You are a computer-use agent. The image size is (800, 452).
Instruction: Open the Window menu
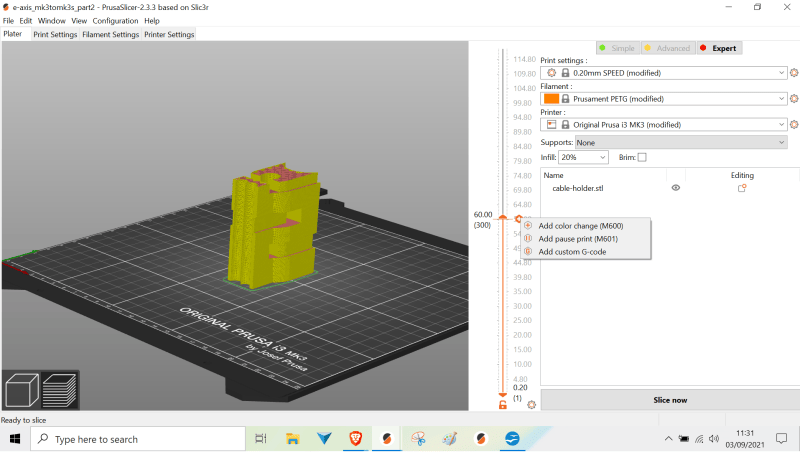52,21
